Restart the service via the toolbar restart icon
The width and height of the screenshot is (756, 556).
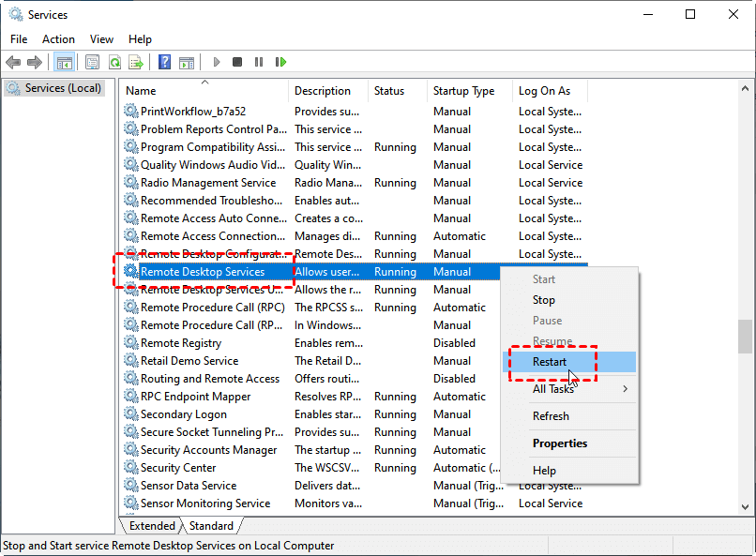tap(280, 62)
